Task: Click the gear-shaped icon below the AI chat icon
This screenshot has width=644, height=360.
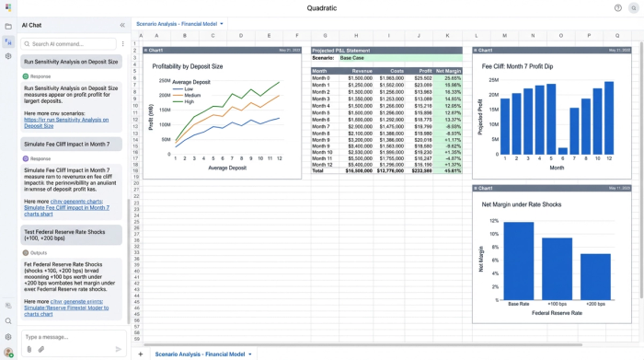Action: click(x=8, y=56)
